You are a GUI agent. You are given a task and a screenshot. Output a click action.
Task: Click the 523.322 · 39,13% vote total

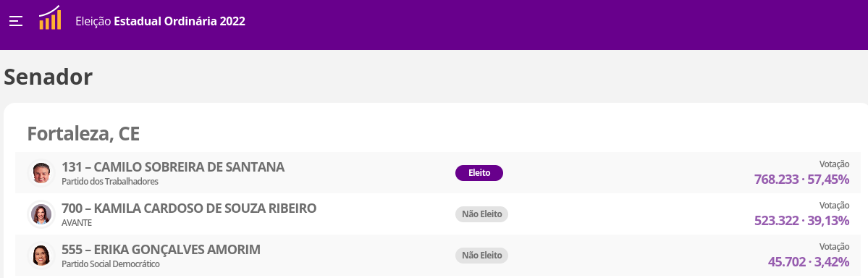click(801, 220)
